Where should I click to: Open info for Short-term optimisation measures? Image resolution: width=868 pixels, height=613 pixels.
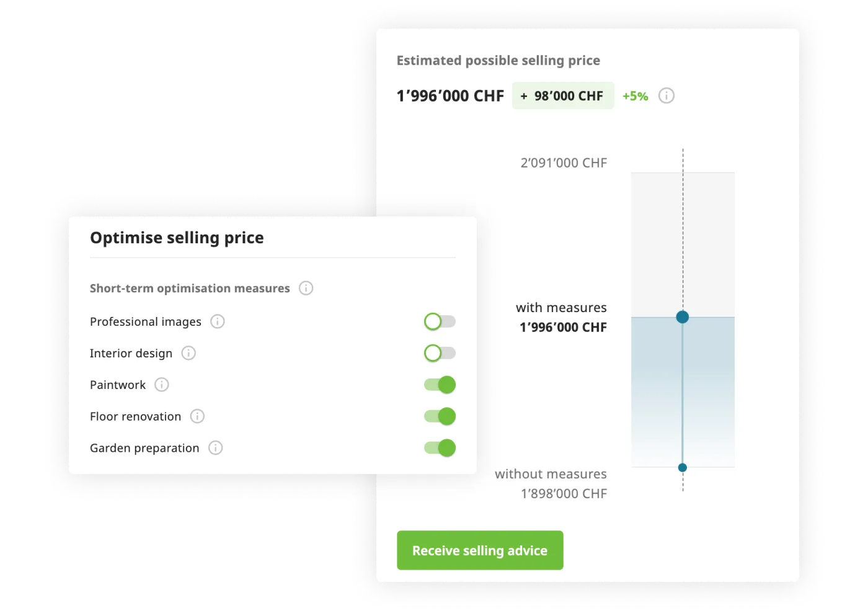[x=306, y=288]
